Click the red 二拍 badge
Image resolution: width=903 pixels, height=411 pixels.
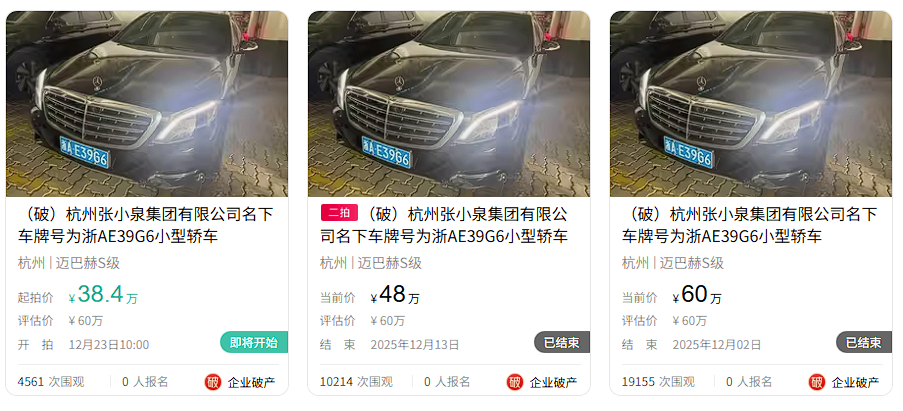pyautogui.click(x=339, y=213)
